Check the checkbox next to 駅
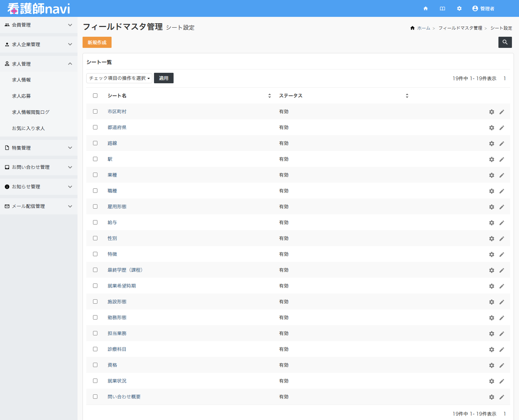Screen dimensions: 519x420 pyautogui.click(x=95, y=159)
